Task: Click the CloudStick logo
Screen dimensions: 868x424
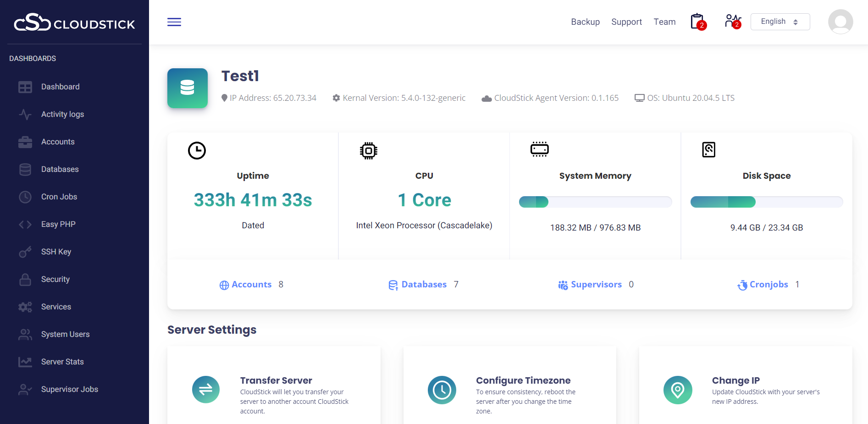Action: click(x=74, y=22)
